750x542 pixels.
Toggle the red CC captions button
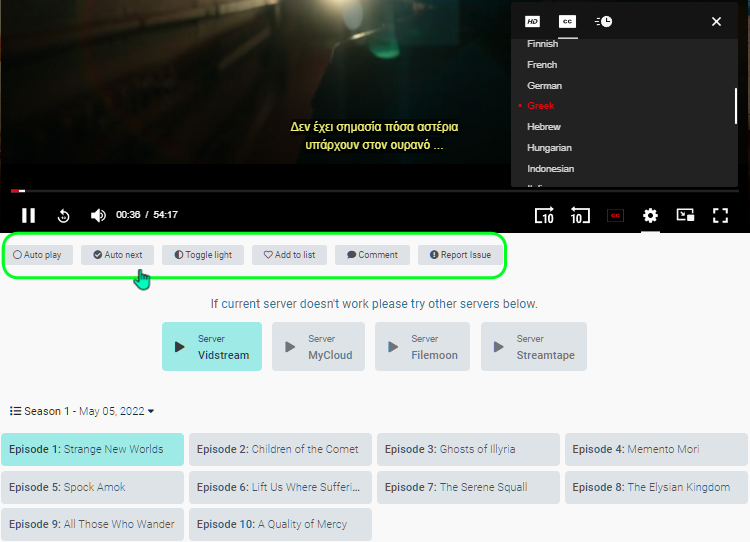[x=615, y=215]
